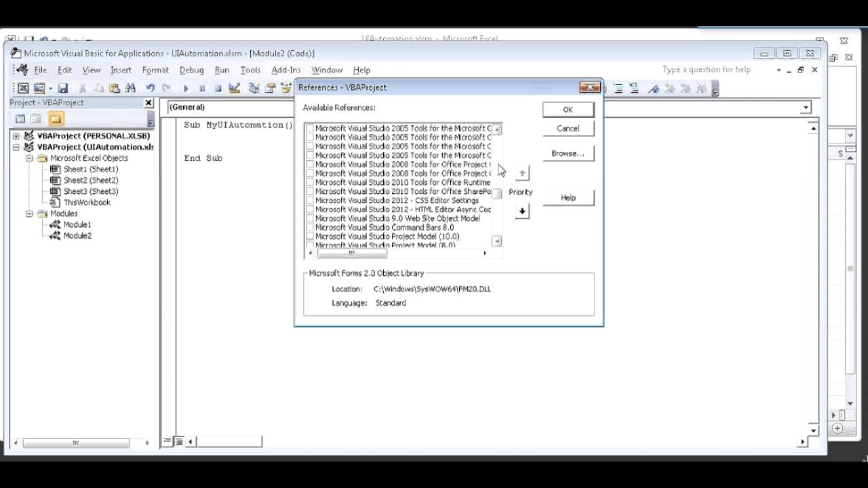Open the help question box dropdown arrow
Viewport: 868px width, 488px height.
click(778, 70)
